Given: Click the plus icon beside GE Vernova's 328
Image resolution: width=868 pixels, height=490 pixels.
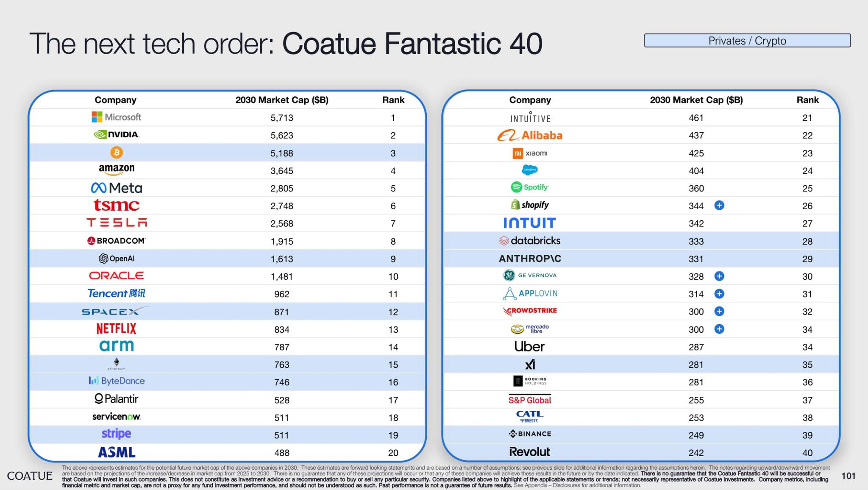Looking at the screenshot, I should [719, 276].
